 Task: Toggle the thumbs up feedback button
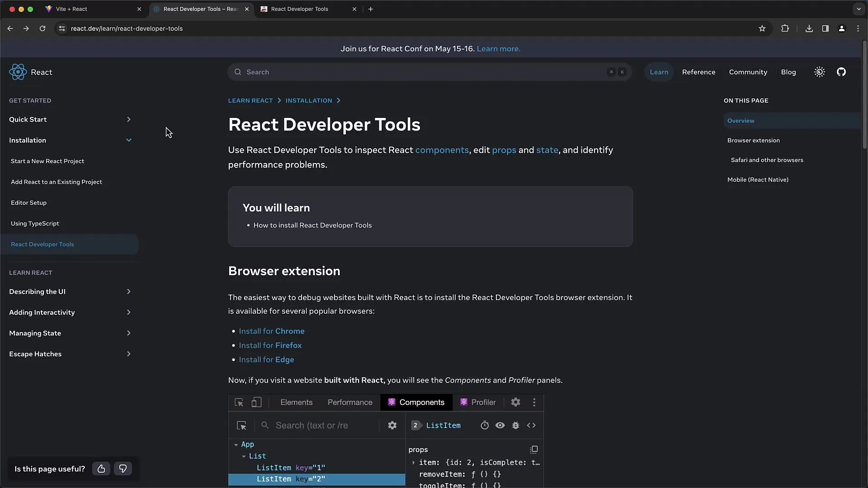coord(101,468)
